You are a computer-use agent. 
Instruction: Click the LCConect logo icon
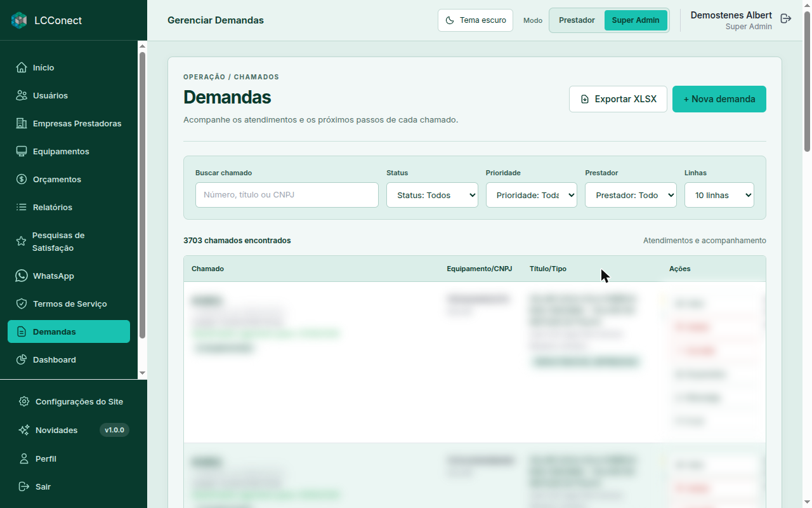tap(19, 20)
